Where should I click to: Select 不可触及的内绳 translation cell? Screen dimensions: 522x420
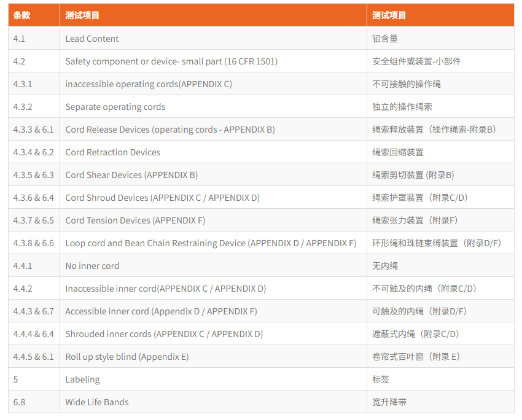[424, 289]
